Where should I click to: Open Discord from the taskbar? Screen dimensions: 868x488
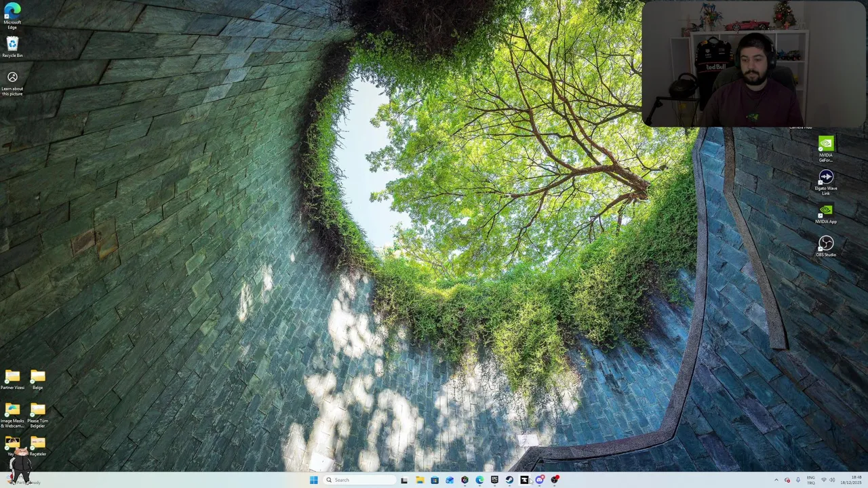point(540,480)
